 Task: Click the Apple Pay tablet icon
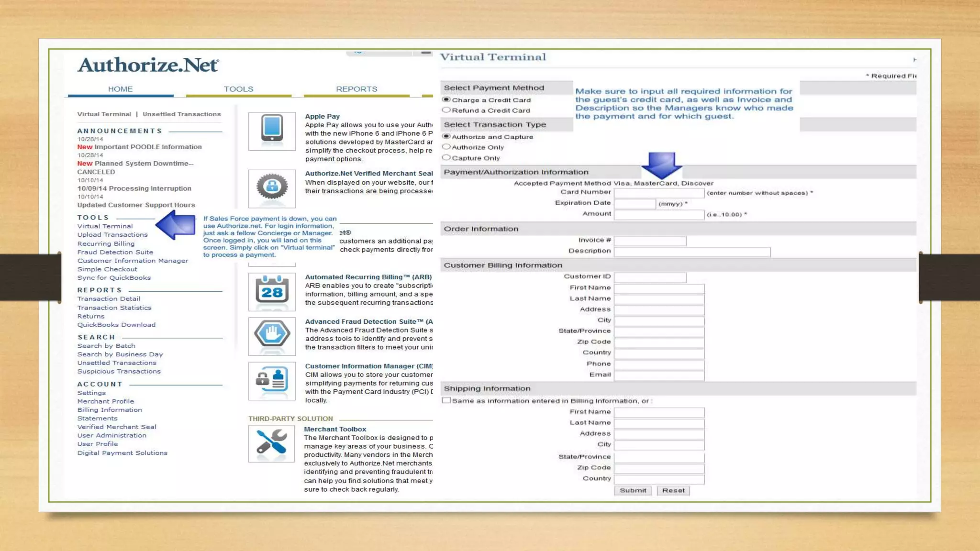(272, 131)
